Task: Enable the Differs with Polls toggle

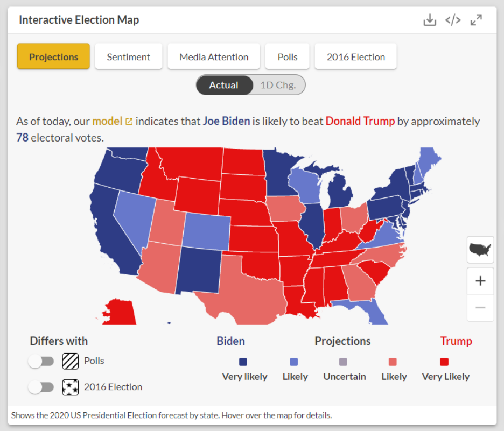Action: pyautogui.click(x=41, y=362)
